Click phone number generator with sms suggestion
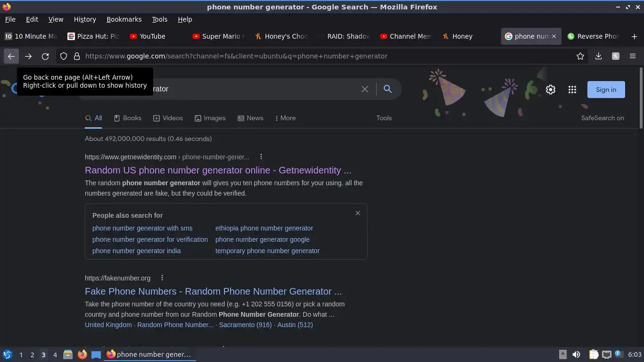 pyautogui.click(x=142, y=228)
